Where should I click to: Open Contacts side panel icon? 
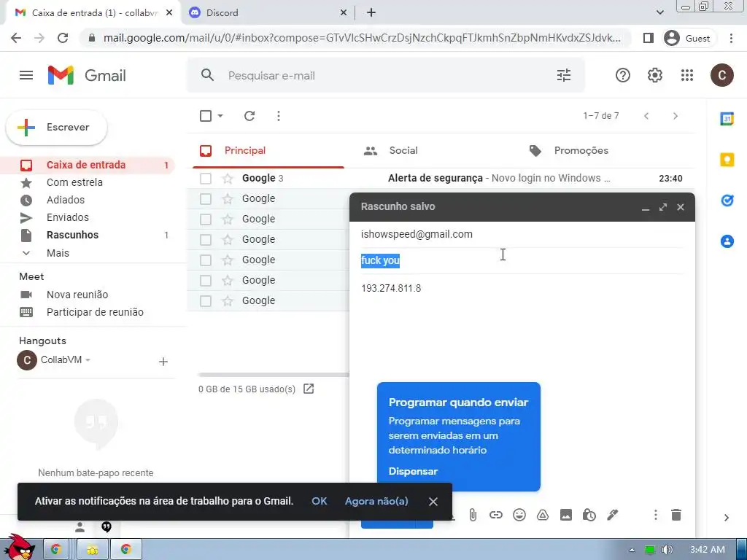pos(727,241)
